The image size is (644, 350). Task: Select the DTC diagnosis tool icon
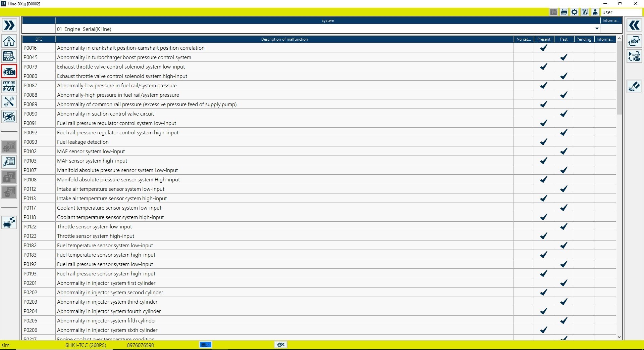click(x=9, y=71)
